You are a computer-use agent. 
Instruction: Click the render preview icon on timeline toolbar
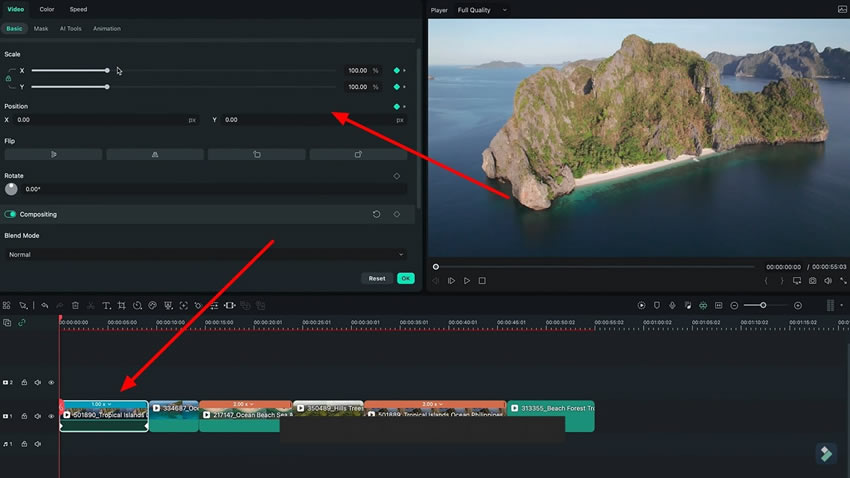(641, 306)
